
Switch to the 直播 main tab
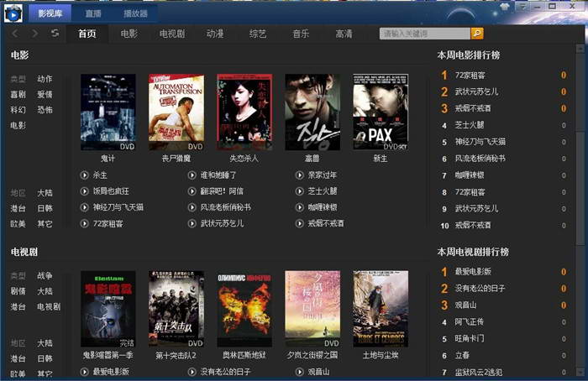93,14
